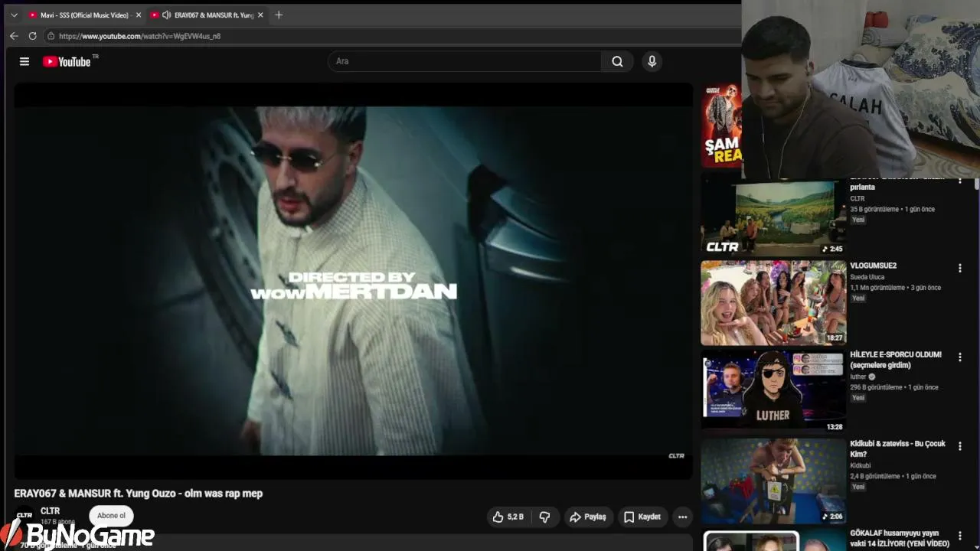Focus the Ara search field
Screen dimensions: 980x551
coord(465,61)
